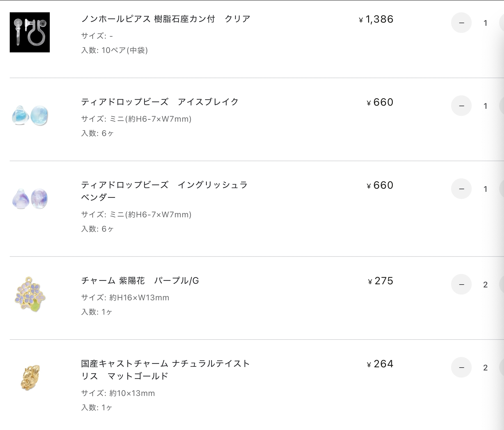This screenshot has height=430, width=504.
Task: Open the gold squirrel charm thumbnail
Action: (x=30, y=377)
